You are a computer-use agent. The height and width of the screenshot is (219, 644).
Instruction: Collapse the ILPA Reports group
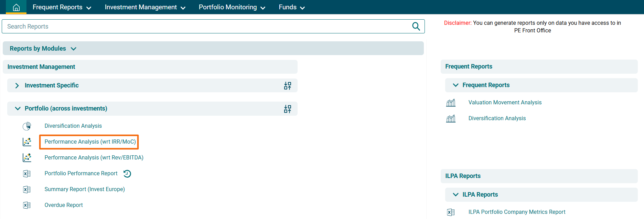456,195
